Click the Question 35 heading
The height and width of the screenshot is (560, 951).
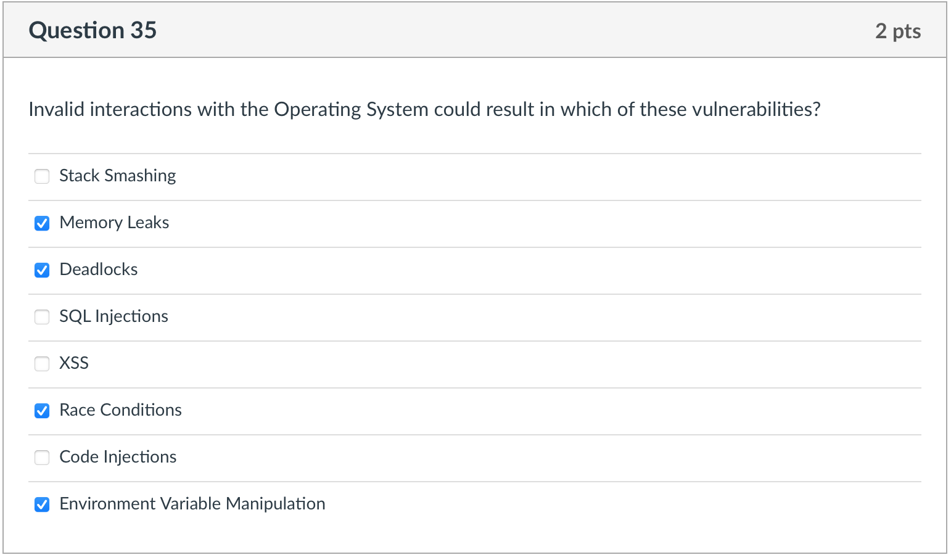point(93,30)
